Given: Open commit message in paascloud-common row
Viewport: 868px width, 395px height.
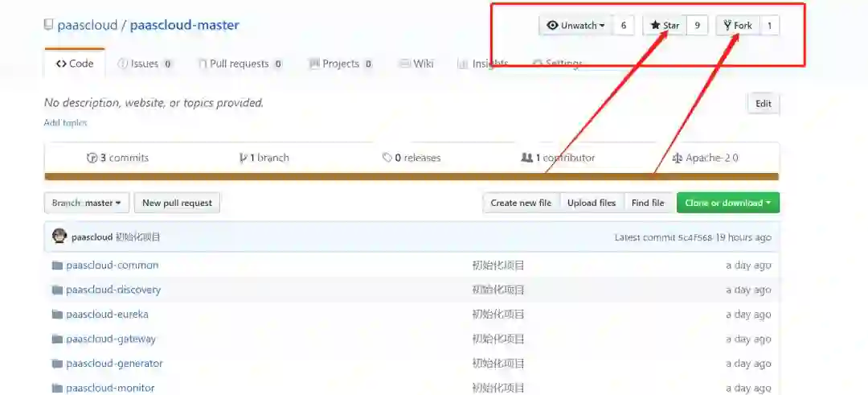Looking at the screenshot, I should [498, 265].
